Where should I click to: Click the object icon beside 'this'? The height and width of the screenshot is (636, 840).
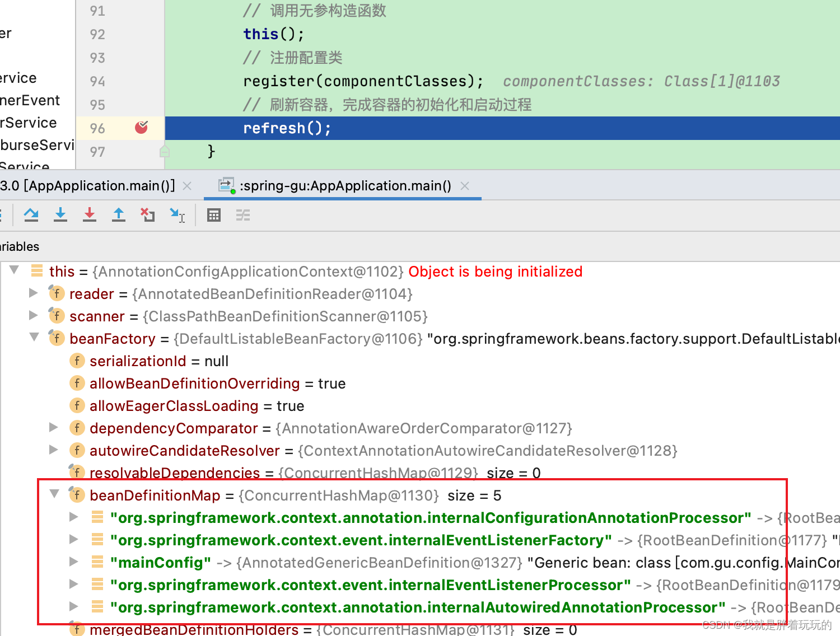click(37, 271)
